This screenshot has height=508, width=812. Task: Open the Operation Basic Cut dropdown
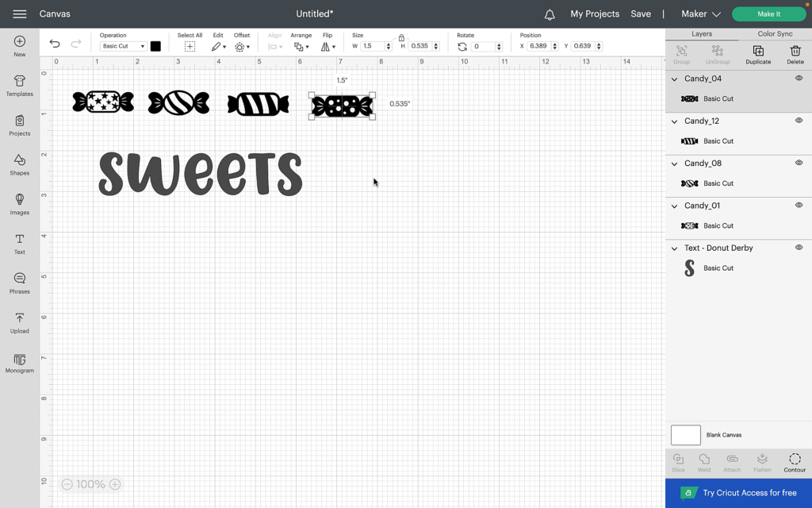point(123,46)
